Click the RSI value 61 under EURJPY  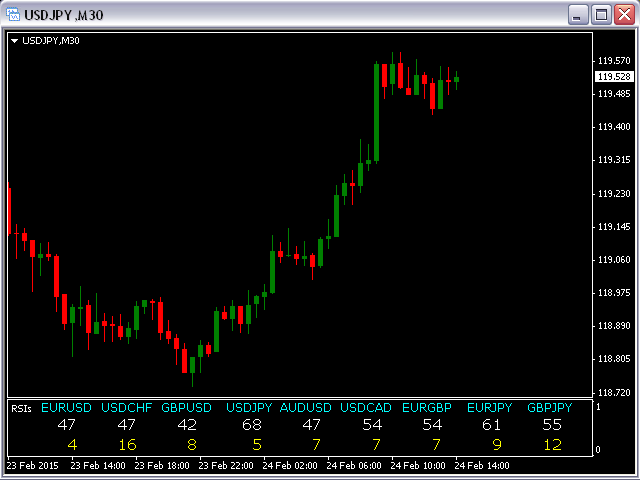pos(491,425)
